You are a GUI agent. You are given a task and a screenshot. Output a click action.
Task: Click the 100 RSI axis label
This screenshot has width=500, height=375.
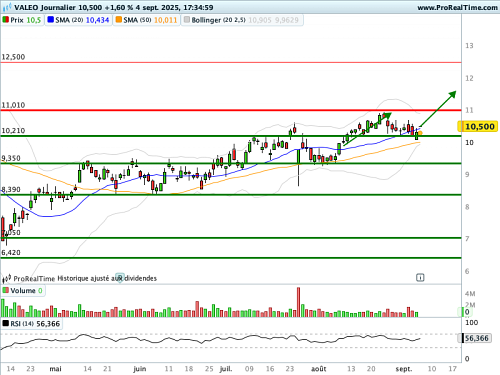471,323
